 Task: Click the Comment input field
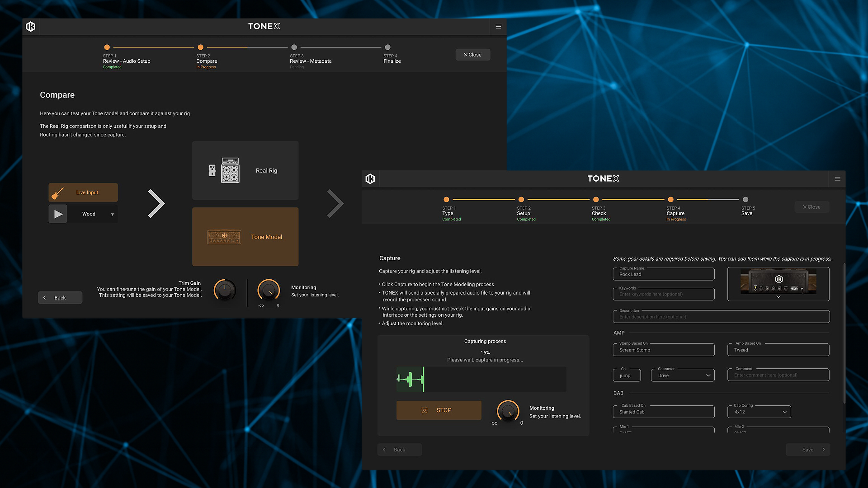[778, 375]
